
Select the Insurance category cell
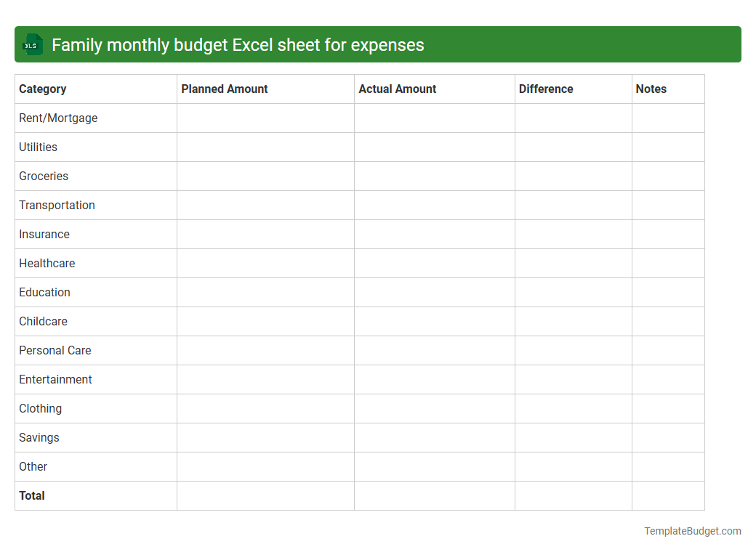click(x=44, y=234)
